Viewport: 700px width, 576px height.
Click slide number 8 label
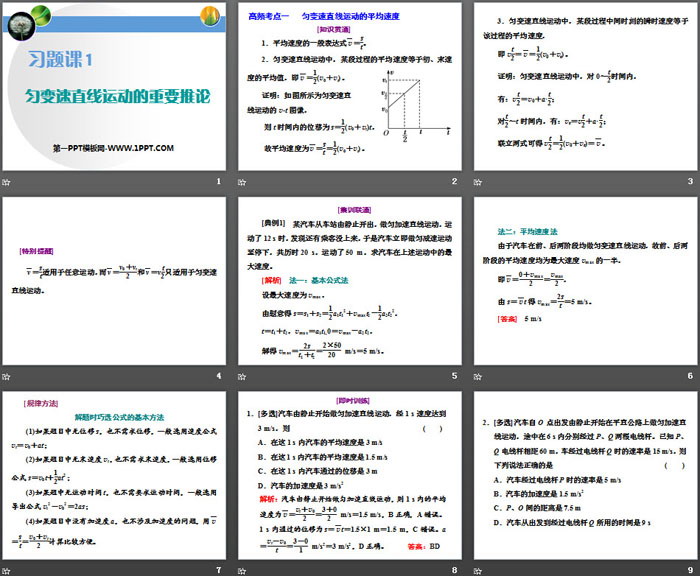point(454,570)
